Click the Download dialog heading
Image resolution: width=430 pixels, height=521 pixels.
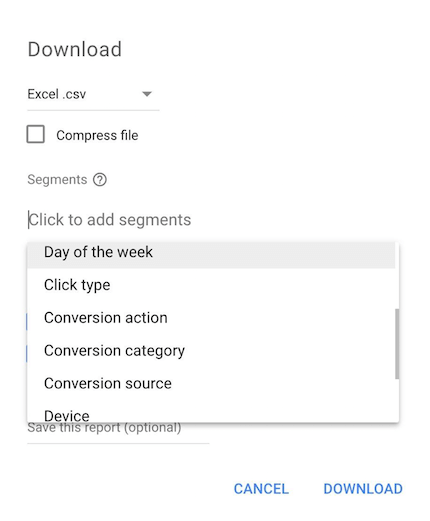click(x=75, y=49)
